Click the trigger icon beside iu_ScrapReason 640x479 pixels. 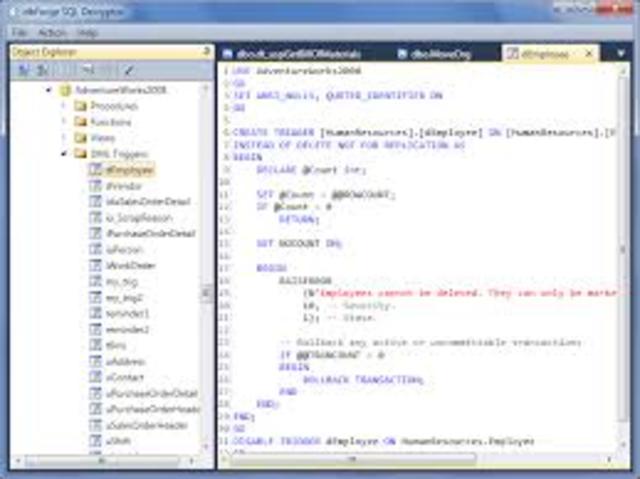[x=95, y=217]
